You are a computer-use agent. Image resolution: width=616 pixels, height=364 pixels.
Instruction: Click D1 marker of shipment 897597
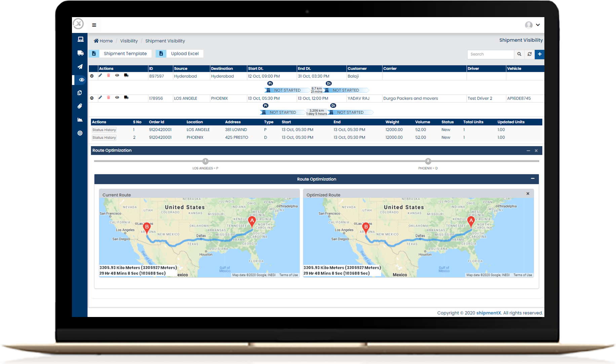click(329, 83)
